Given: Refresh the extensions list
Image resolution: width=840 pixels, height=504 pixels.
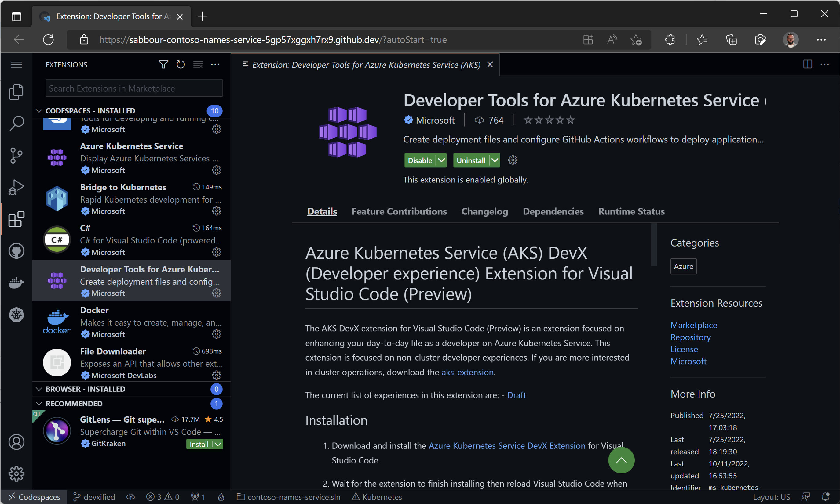Looking at the screenshot, I should coord(181,65).
